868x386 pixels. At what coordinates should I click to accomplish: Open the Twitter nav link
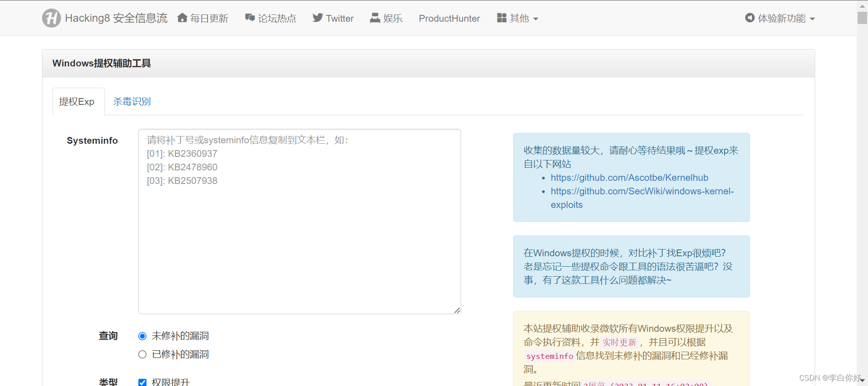[x=340, y=18]
